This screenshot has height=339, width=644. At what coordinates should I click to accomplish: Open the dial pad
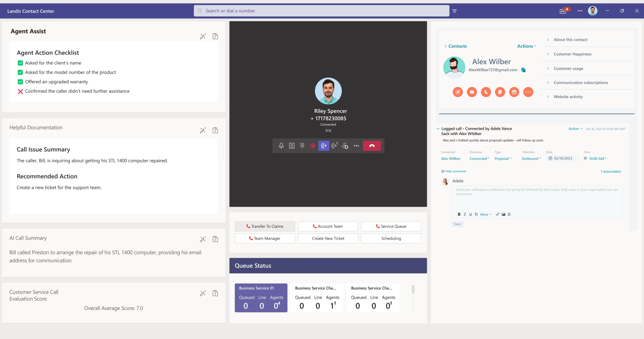pyautogui.click(x=302, y=146)
